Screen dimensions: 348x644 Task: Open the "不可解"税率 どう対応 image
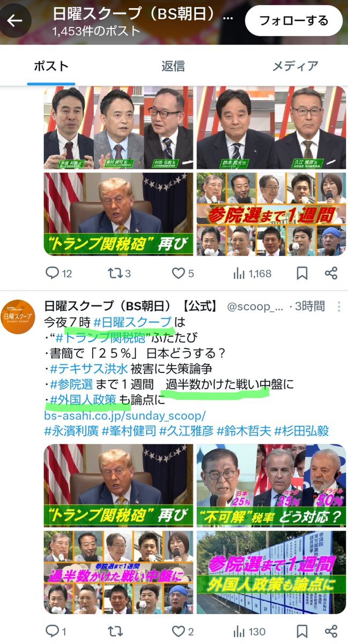pyautogui.click(x=271, y=485)
